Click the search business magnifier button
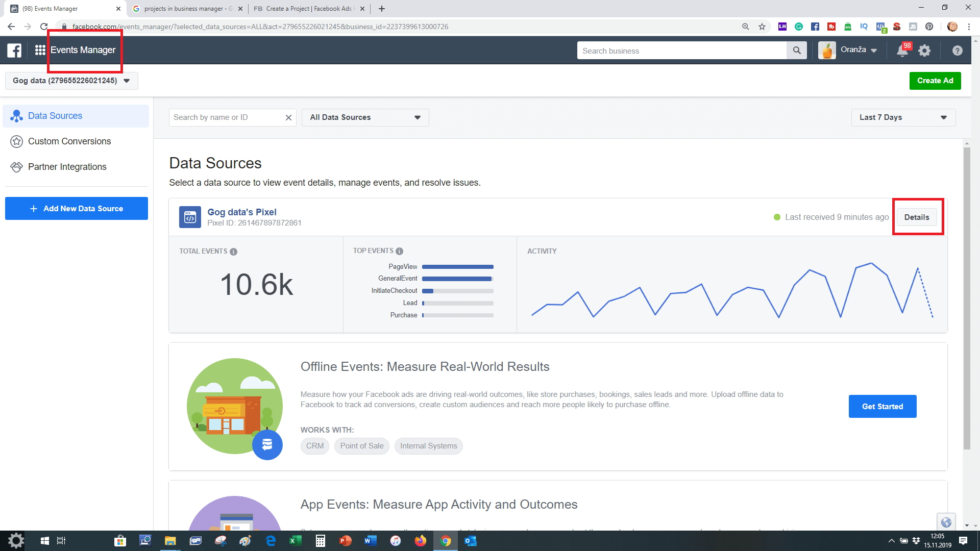This screenshot has width=980, height=551. (x=796, y=51)
